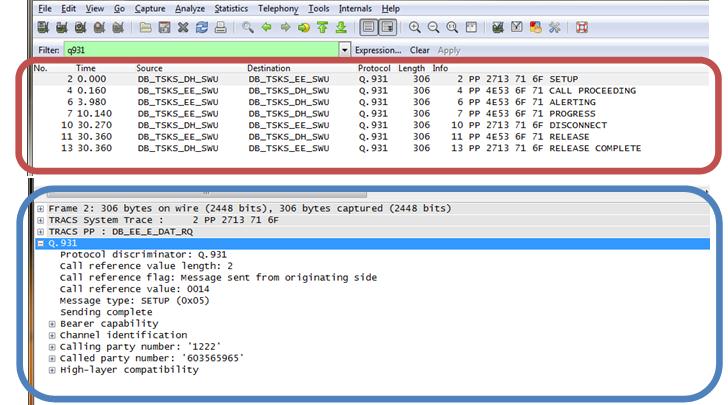Image resolution: width=728 pixels, height=405 pixels.
Task: Select the DISCONNECT packet row
Action: click(x=371, y=125)
